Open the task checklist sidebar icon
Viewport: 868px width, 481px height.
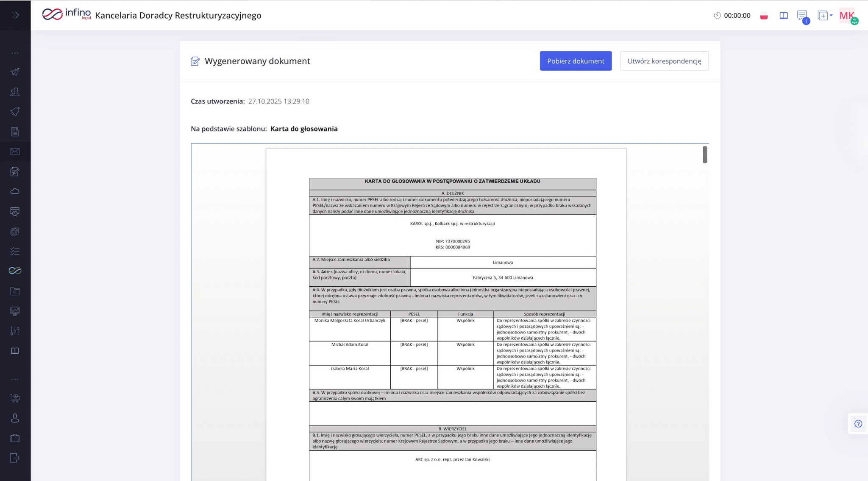point(15,251)
